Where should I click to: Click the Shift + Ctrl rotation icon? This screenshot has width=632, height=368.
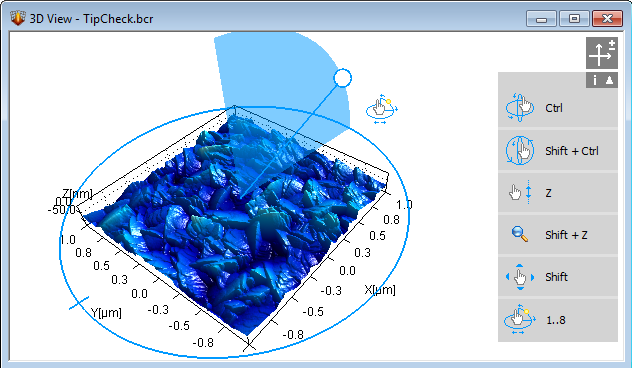pos(520,150)
